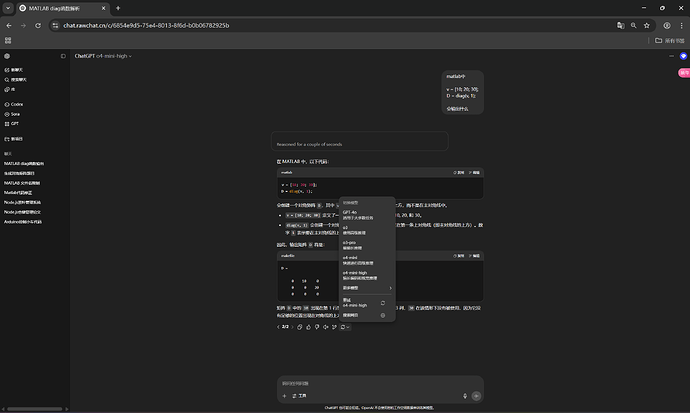Click the browser forward button
This screenshot has width=690, height=413.
(23, 26)
